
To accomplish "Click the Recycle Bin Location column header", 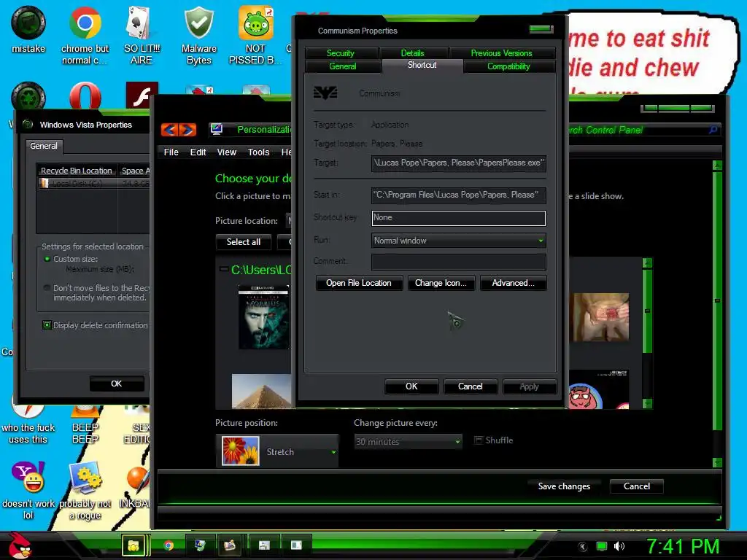I will [77, 171].
